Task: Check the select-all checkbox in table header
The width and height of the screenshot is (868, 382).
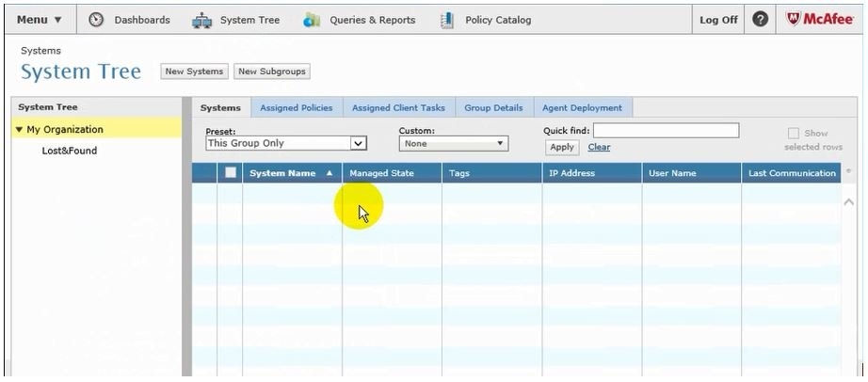Action: pos(231,173)
